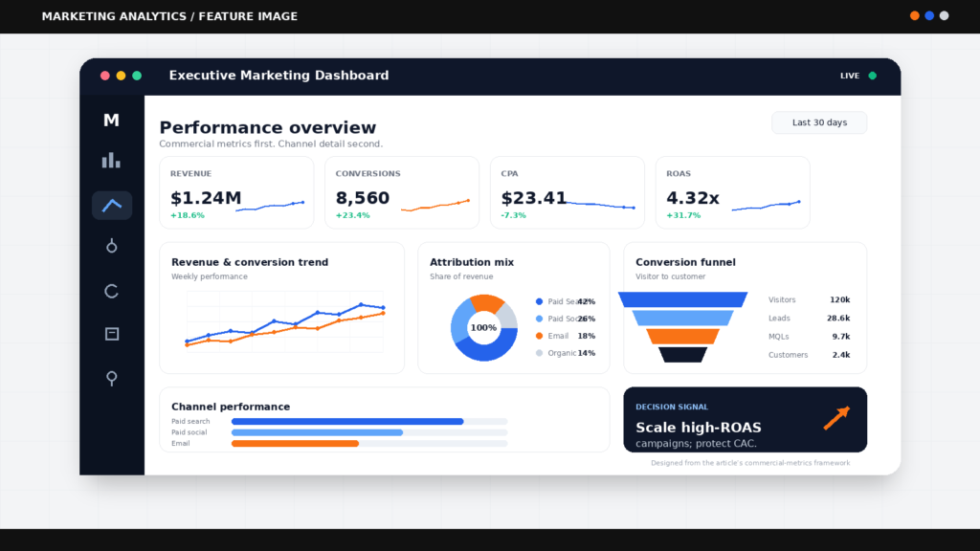Image resolution: width=980 pixels, height=551 pixels.
Task: Click the circle-with-stem sidebar icon
Action: 111,246
